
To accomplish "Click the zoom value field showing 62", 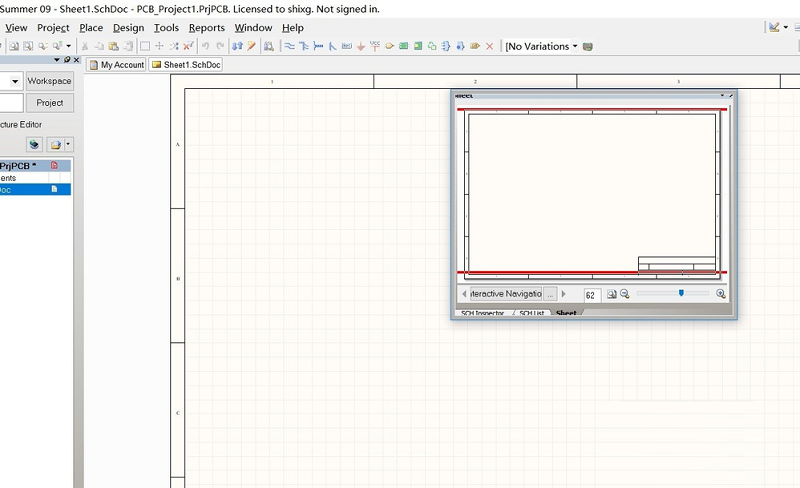I will tap(591, 295).
